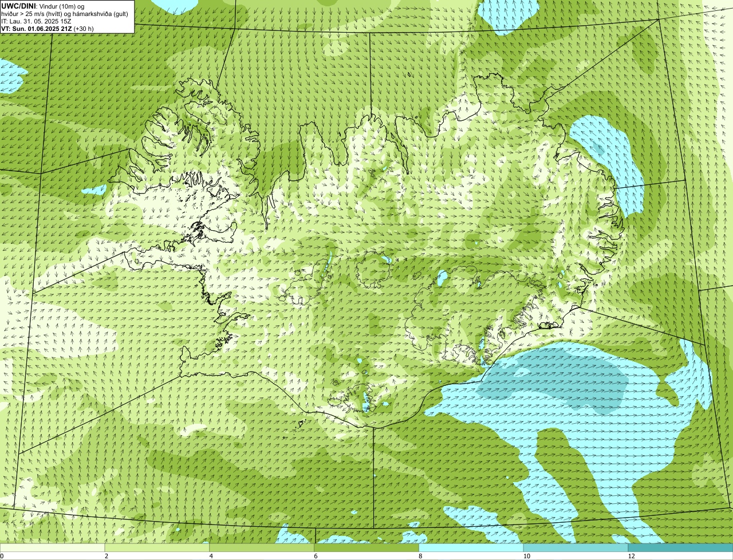
Task: Click the '6' legend scale label
Action: click(x=316, y=556)
